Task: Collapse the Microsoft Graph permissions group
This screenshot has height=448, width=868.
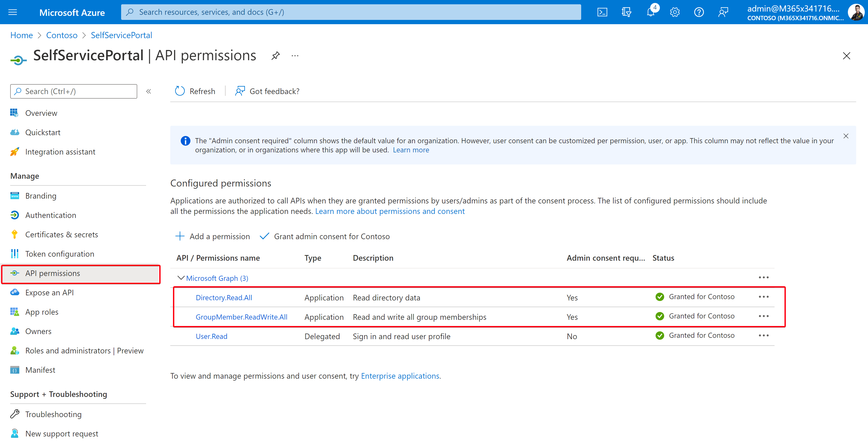Action: 181,278
